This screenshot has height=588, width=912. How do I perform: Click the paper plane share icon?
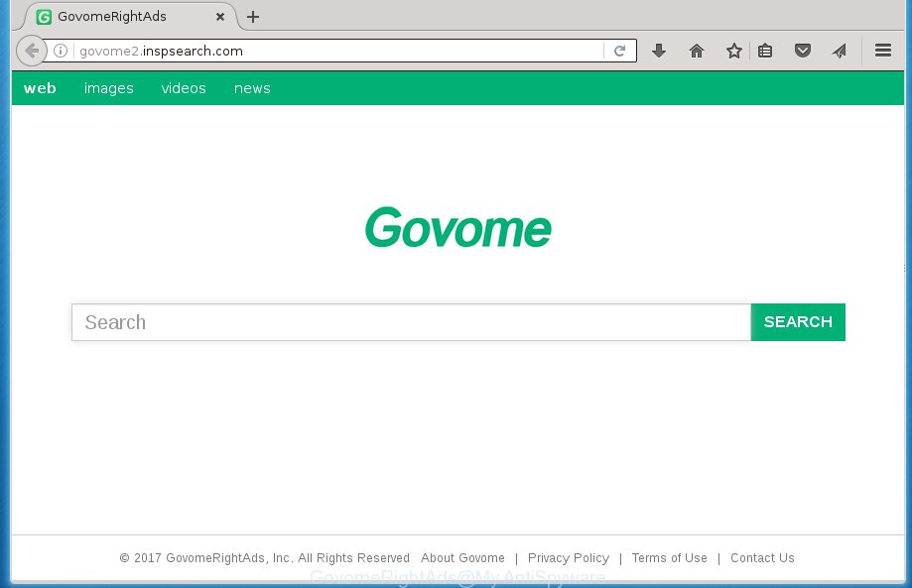pyautogui.click(x=840, y=52)
